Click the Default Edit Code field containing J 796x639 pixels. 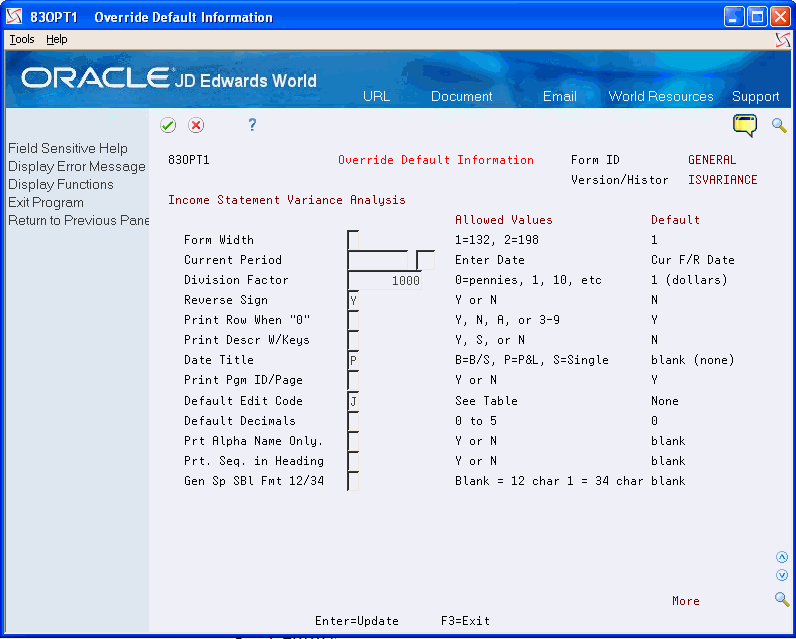tap(353, 401)
